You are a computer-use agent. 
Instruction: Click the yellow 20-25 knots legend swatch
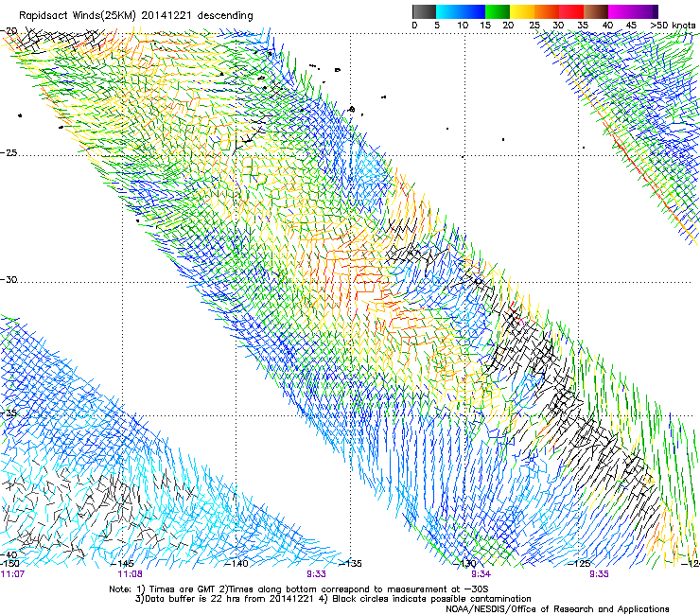point(522,11)
